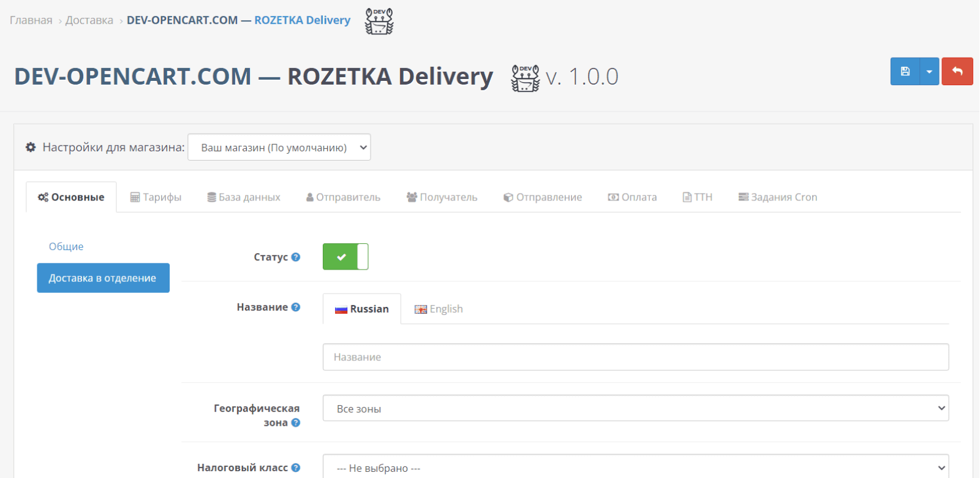
Task: Select the Общие side section
Action: tap(66, 246)
